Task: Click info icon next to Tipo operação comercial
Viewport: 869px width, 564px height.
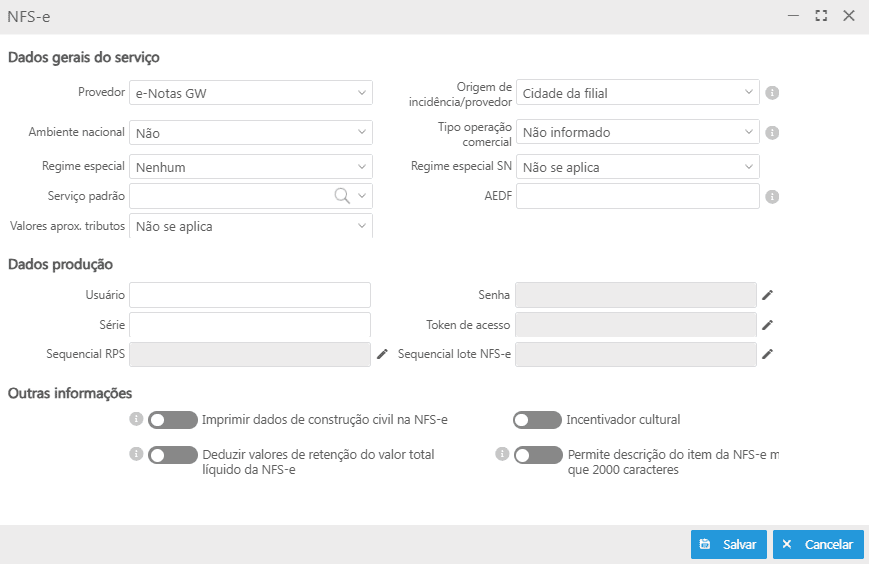Action: 772,132
